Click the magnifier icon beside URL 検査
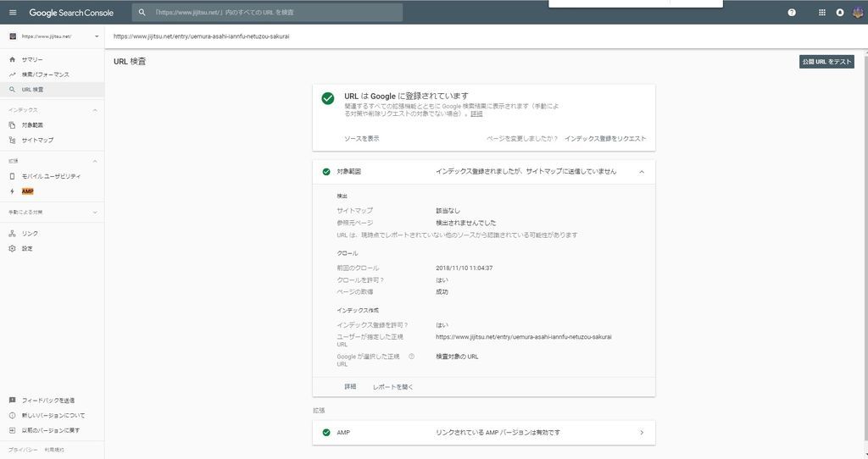868x459 pixels. click(12, 89)
